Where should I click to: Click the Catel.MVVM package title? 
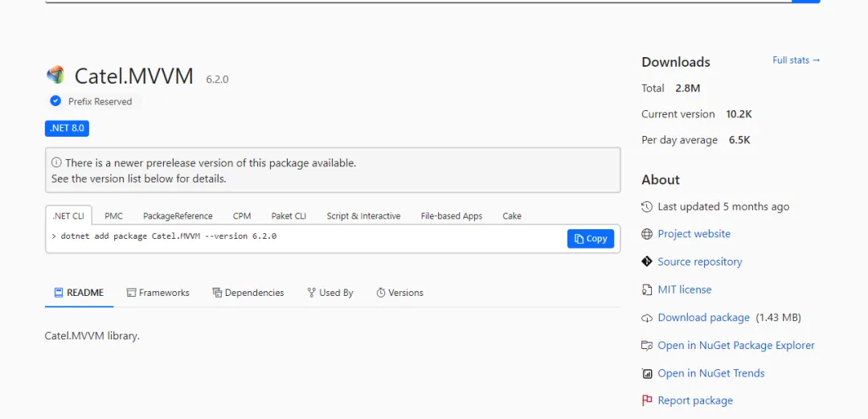pos(134,76)
